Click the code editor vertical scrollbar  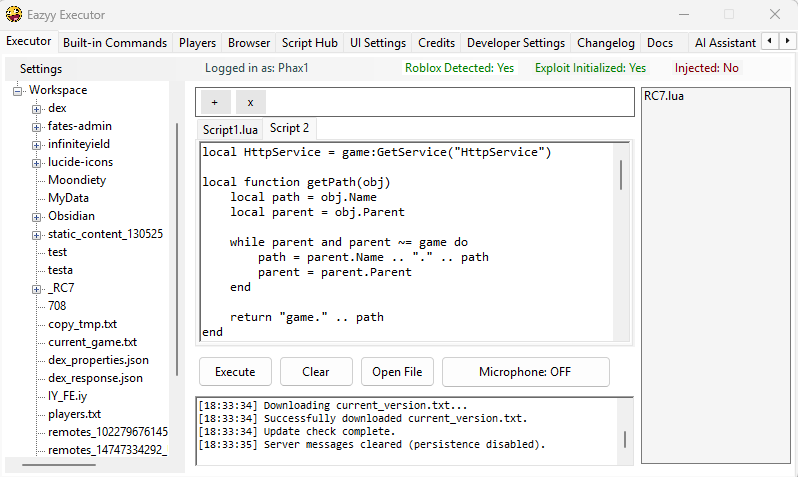pyautogui.click(x=621, y=174)
